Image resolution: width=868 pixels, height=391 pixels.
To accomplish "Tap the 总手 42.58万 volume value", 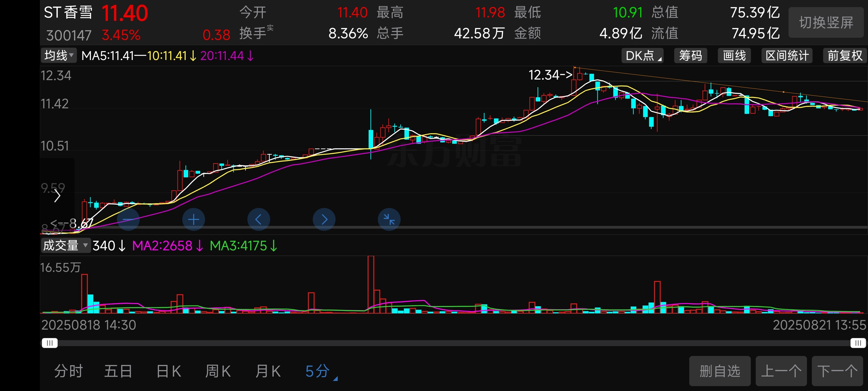I will (479, 33).
